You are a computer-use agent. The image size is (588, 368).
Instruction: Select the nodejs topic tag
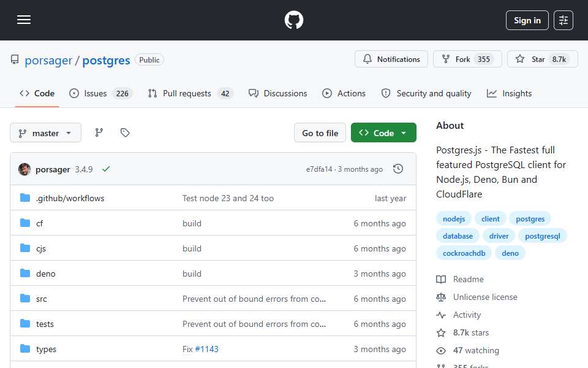coord(454,219)
